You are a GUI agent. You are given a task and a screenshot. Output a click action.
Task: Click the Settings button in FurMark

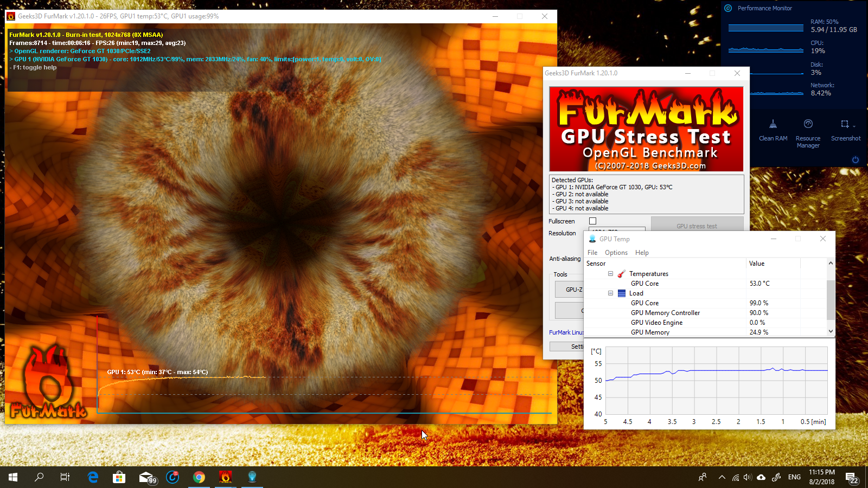[x=567, y=346]
